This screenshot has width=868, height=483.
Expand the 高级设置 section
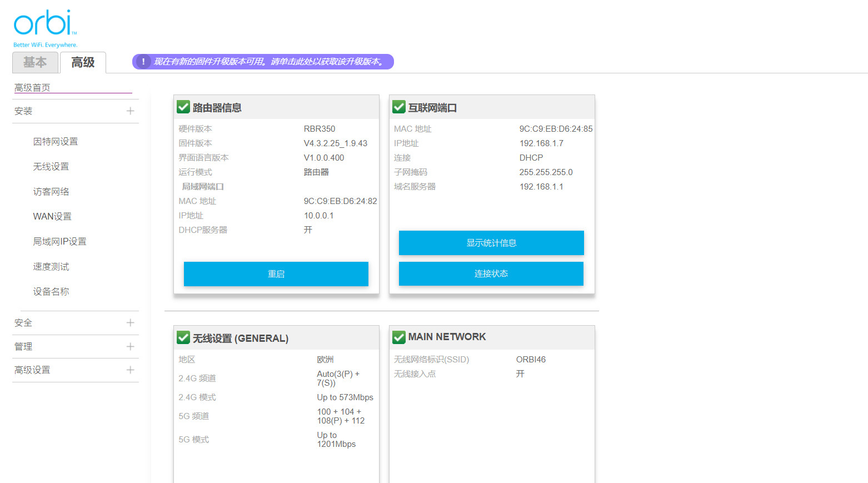(x=131, y=370)
